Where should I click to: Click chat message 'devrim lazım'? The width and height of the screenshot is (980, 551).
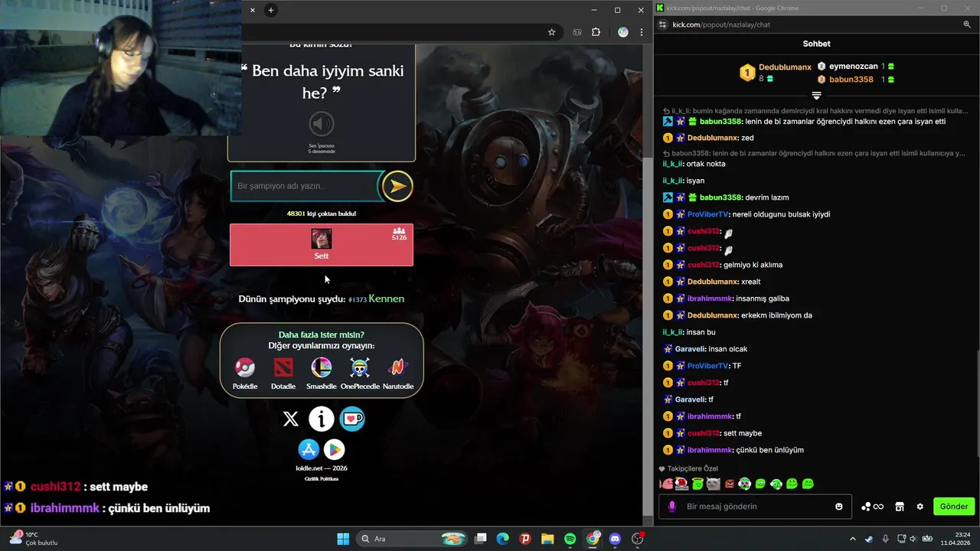tap(766, 197)
